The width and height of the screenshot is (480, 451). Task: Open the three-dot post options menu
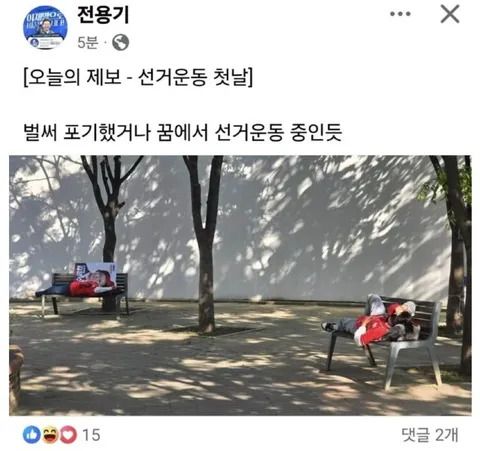[x=400, y=14]
